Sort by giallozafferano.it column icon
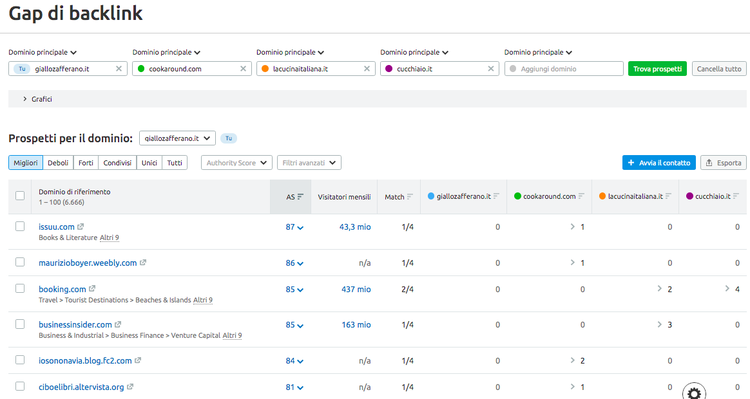Image resolution: width=750 pixels, height=399 pixels. pyautogui.click(x=496, y=196)
